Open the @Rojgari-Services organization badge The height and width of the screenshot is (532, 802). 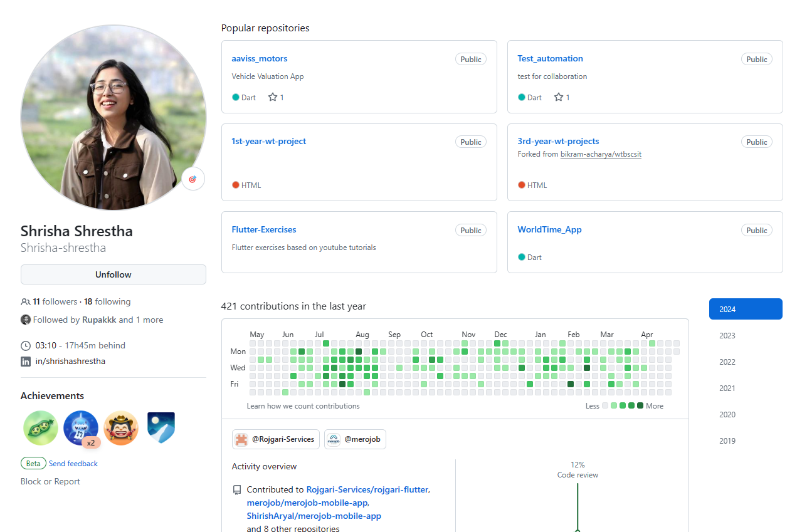pyautogui.click(x=275, y=439)
